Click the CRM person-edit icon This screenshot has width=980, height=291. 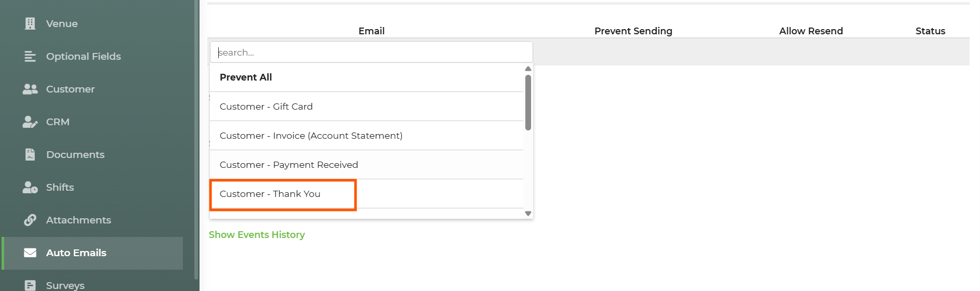tap(30, 122)
